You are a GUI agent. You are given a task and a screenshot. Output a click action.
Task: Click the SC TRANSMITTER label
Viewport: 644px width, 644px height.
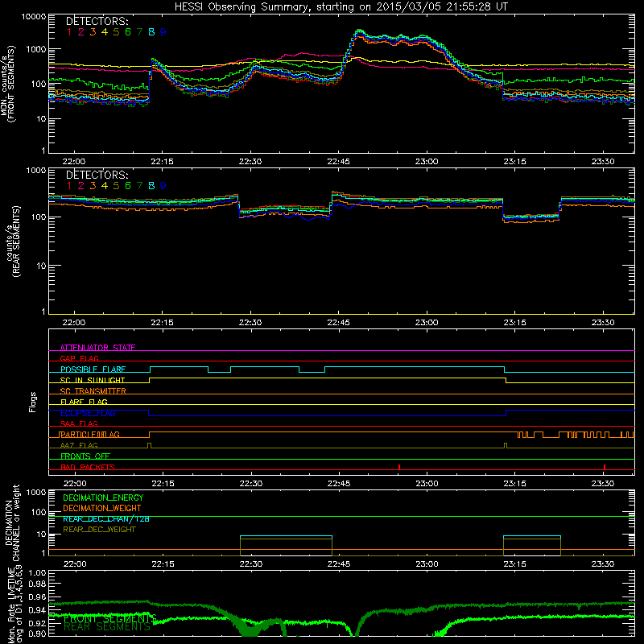pyautogui.click(x=93, y=391)
